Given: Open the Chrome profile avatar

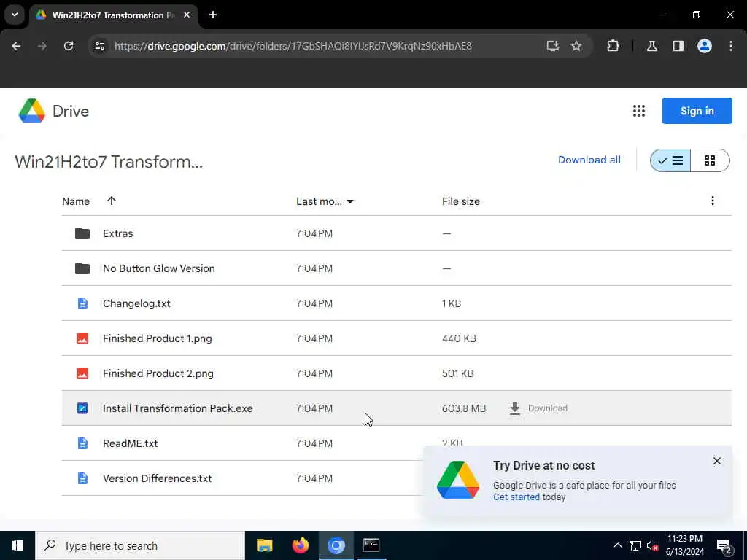Looking at the screenshot, I should point(704,46).
